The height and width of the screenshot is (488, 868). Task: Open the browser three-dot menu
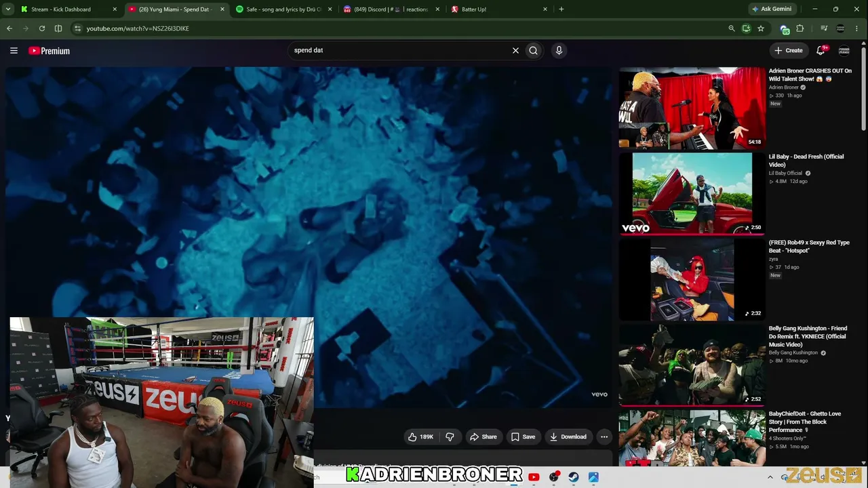coord(858,28)
